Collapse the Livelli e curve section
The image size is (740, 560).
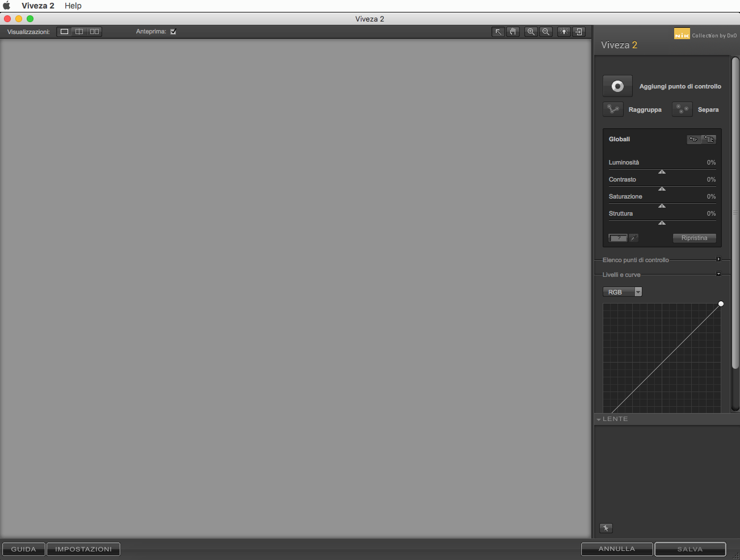point(718,274)
